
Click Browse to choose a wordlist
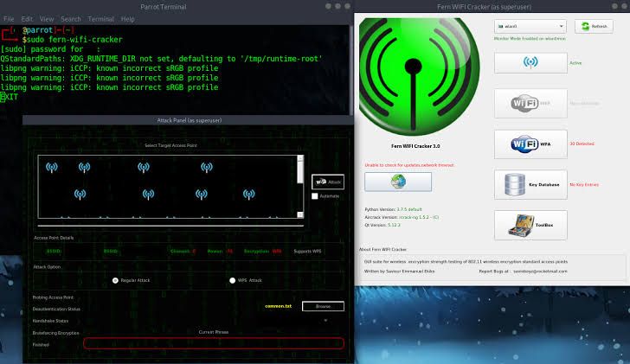pyautogui.click(x=323, y=306)
